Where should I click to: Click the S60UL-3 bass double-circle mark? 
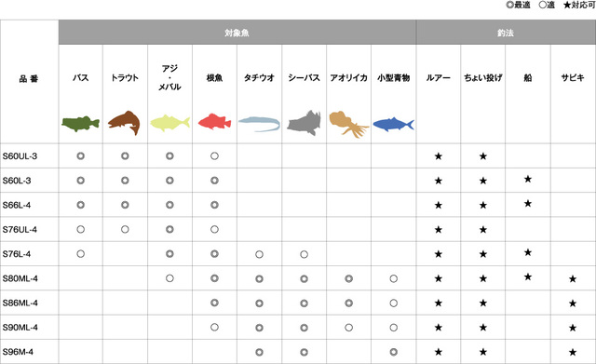81,155
